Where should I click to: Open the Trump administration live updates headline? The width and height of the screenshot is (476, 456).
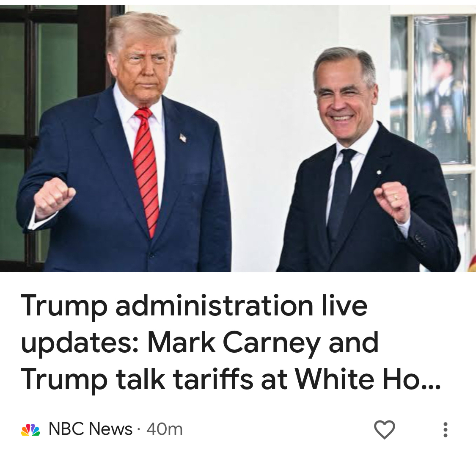pos(231,342)
